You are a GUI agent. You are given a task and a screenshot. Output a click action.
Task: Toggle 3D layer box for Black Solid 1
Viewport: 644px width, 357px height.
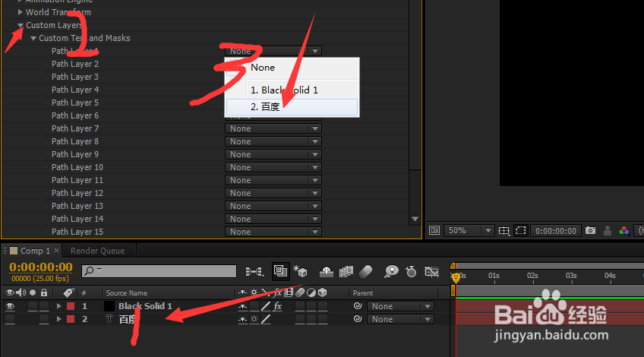[x=323, y=306]
